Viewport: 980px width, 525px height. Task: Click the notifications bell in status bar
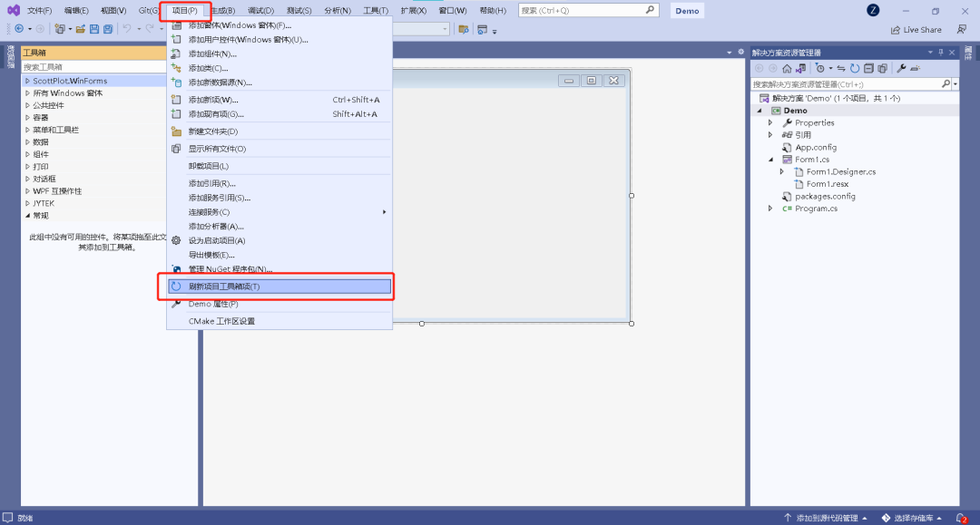960,518
